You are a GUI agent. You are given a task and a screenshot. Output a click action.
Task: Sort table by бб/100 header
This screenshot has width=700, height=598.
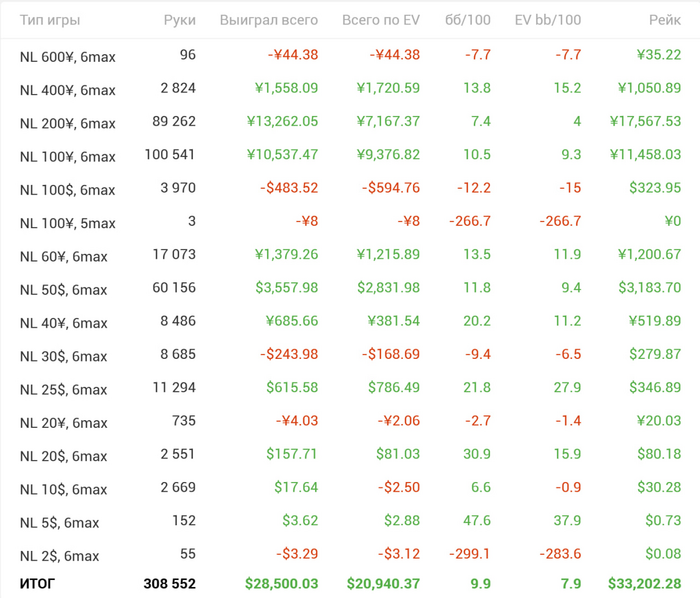pyautogui.click(x=467, y=20)
